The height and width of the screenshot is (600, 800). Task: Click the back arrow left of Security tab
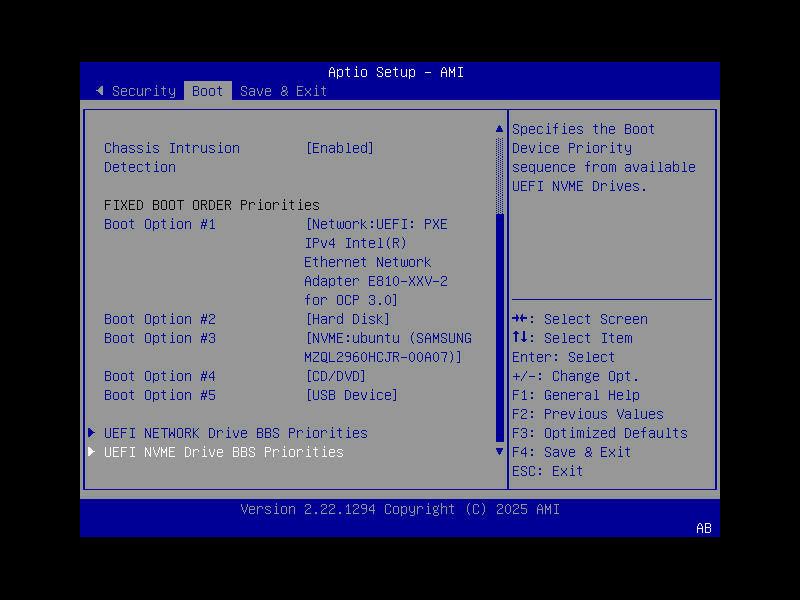[100, 91]
